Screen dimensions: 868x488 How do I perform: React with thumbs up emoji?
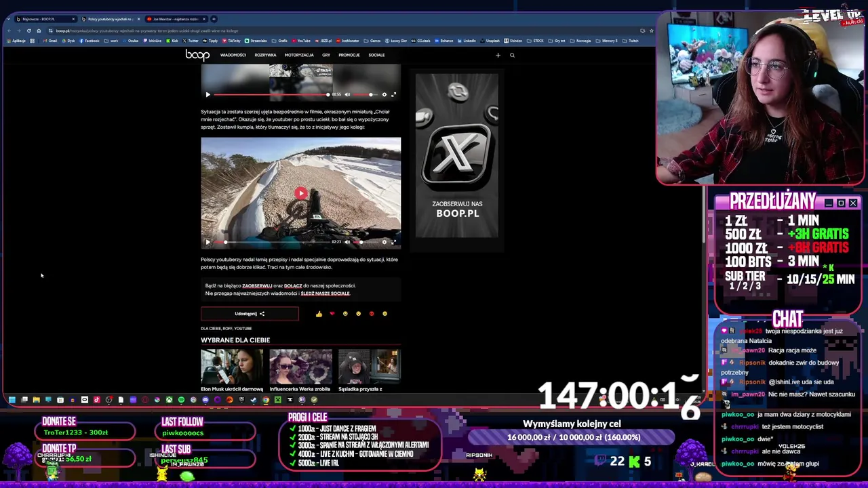coord(319,314)
